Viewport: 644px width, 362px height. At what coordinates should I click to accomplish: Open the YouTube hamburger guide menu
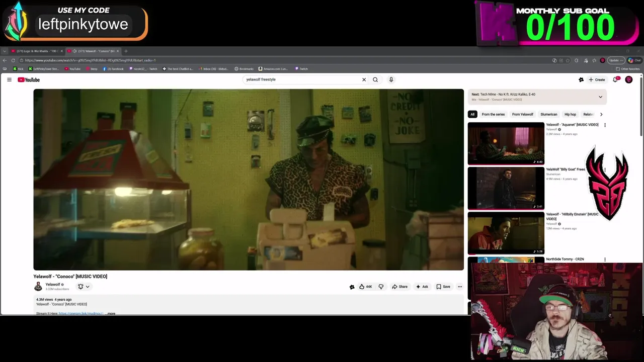tap(9, 79)
